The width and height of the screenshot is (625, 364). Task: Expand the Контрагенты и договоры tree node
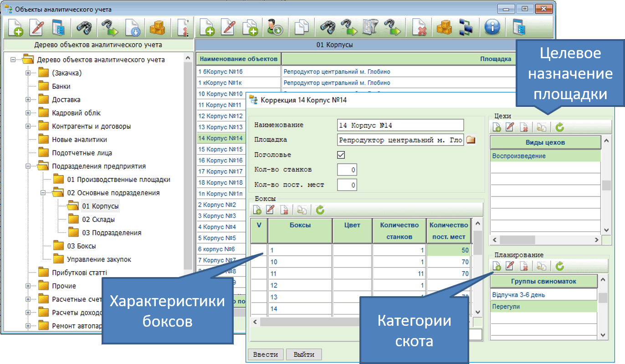click(28, 126)
